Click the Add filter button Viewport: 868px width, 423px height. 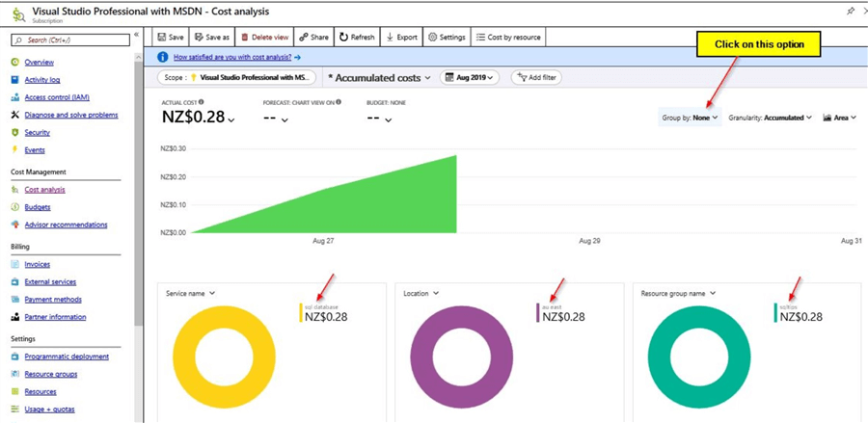click(535, 78)
